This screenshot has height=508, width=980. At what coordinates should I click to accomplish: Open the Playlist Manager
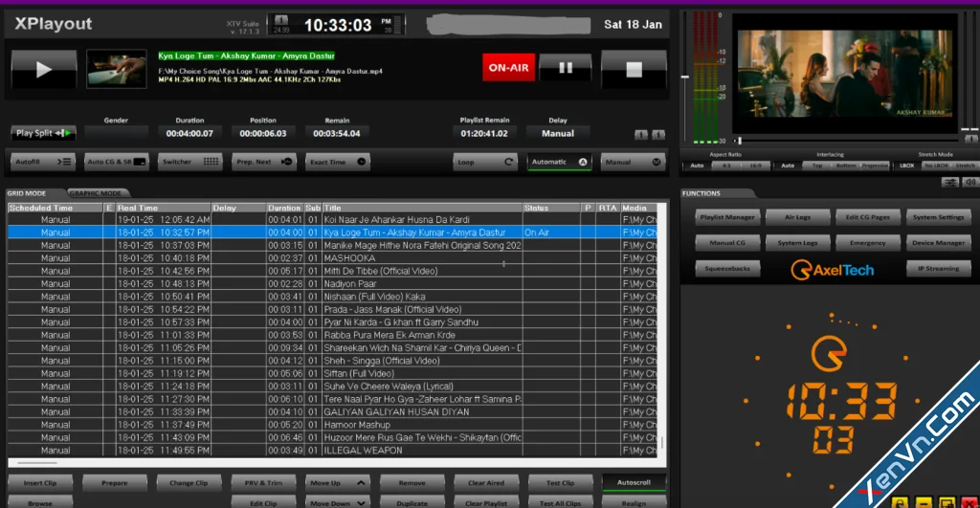coord(727,217)
